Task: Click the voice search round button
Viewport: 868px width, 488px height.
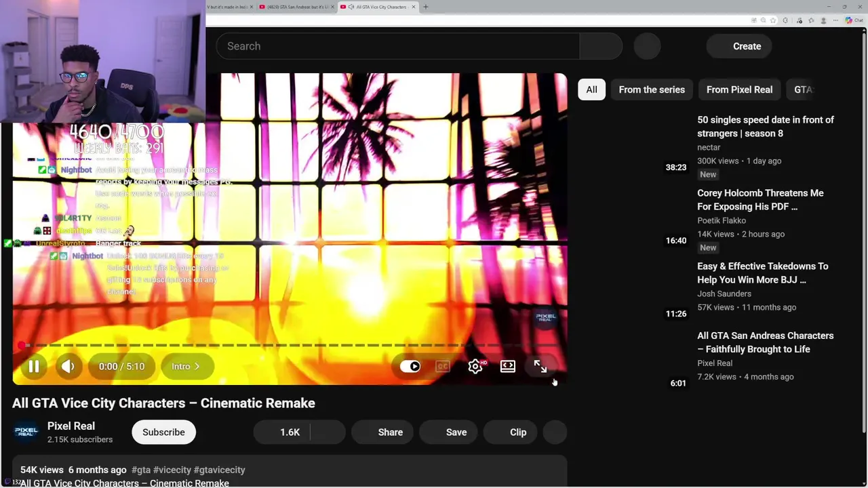Action: [x=647, y=46]
